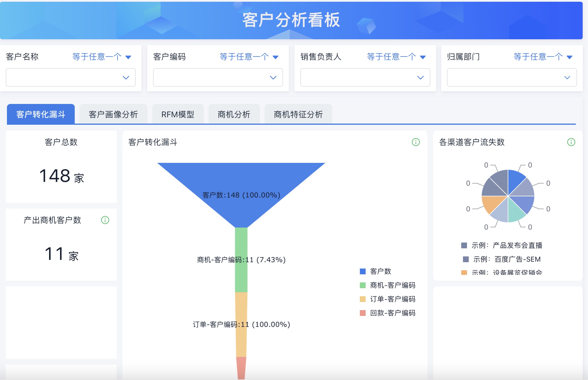Switch to 客户画像分析 tab
588x380 pixels.
click(113, 114)
